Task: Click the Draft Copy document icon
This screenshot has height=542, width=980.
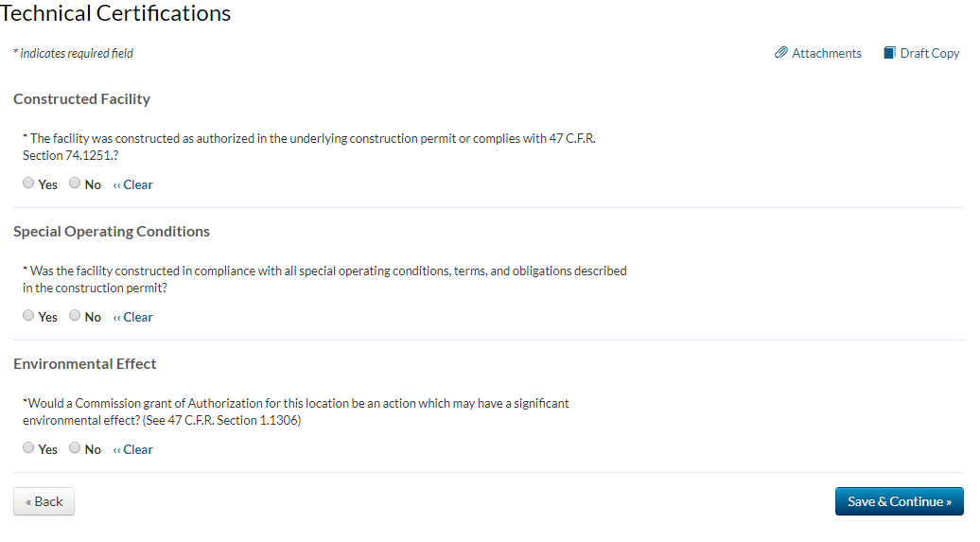Action: tap(889, 53)
